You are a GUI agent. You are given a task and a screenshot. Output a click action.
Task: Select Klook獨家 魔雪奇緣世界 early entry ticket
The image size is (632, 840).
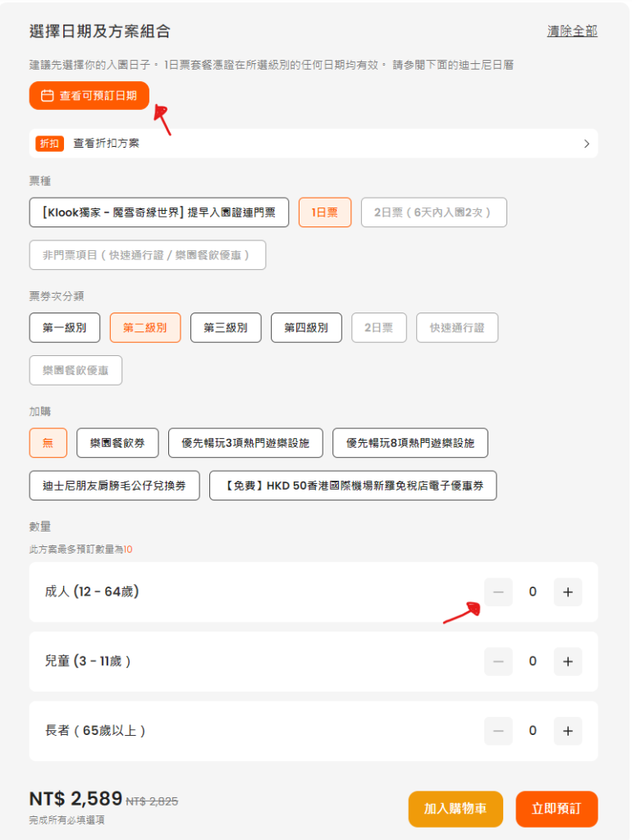[x=159, y=212]
